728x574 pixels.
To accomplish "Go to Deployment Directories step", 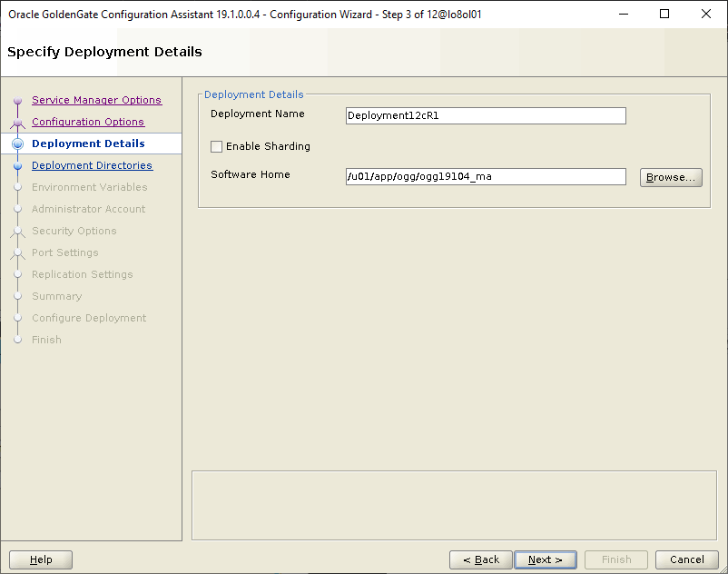I will click(x=92, y=165).
